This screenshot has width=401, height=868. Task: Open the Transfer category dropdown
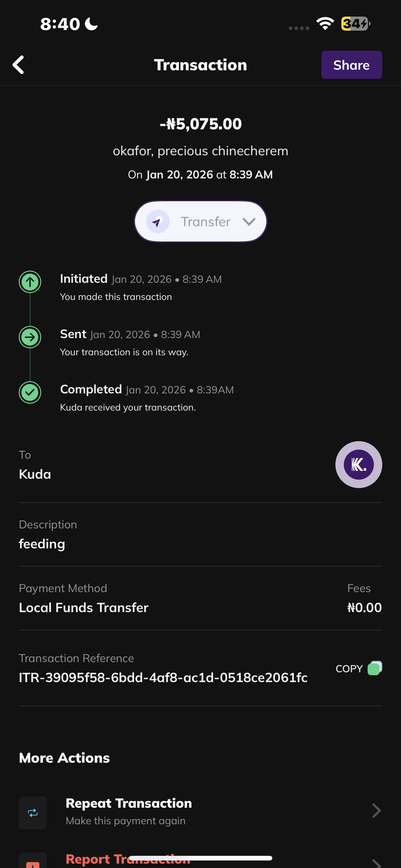[x=249, y=222]
